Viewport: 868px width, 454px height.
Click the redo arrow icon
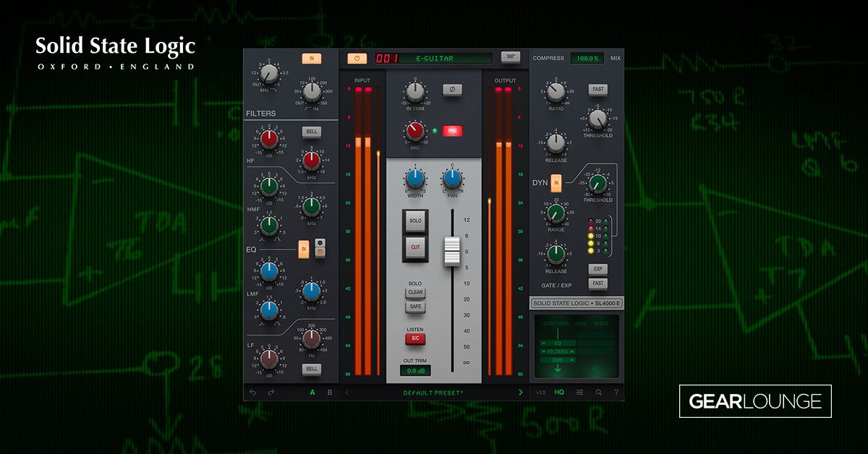click(x=270, y=392)
